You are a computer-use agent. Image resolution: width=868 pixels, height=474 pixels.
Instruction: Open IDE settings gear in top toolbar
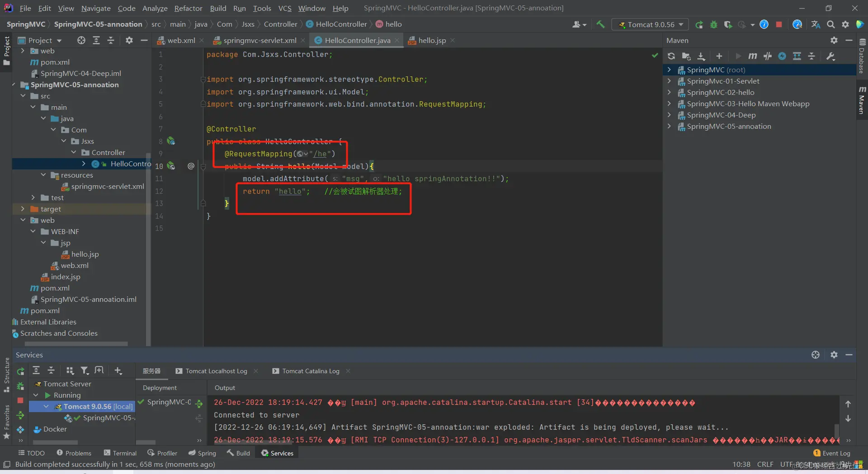click(845, 24)
